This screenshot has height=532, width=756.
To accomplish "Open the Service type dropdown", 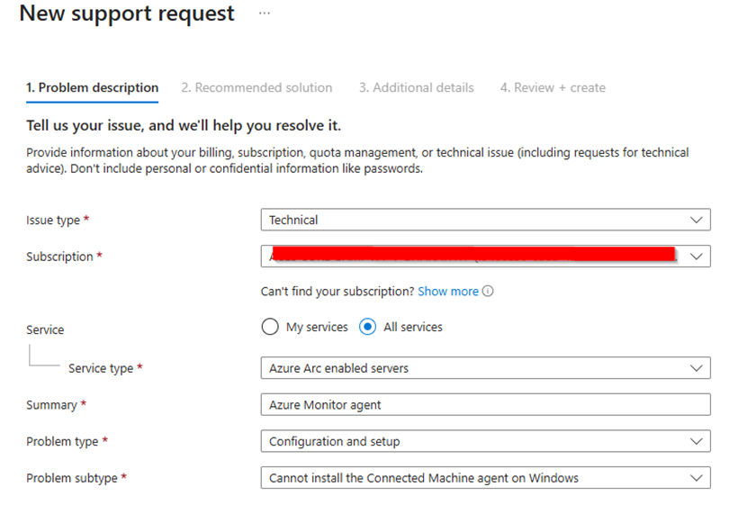I will coord(485,368).
